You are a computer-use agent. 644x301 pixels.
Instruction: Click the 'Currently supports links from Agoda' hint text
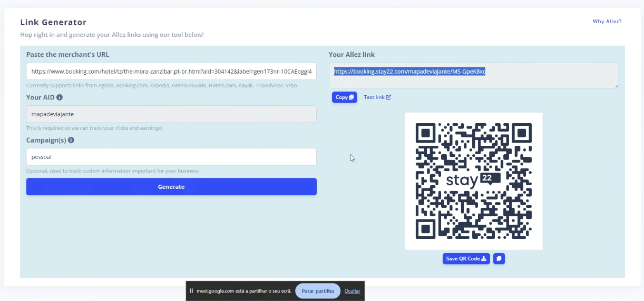click(162, 85)
